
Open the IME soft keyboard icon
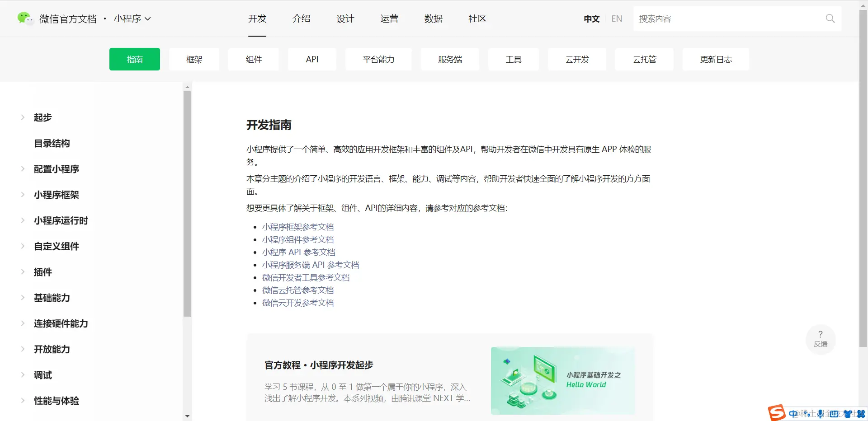834,414
